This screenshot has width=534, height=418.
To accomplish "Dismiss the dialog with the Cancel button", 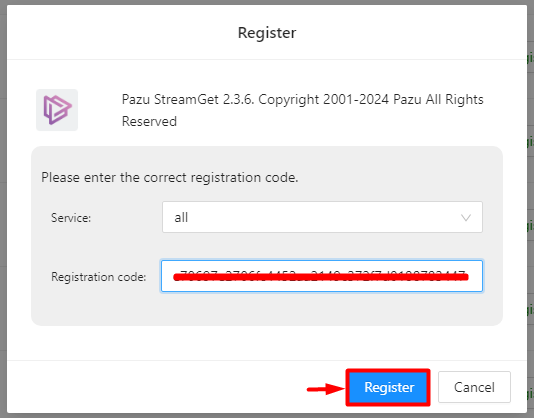I will (474, 387).
